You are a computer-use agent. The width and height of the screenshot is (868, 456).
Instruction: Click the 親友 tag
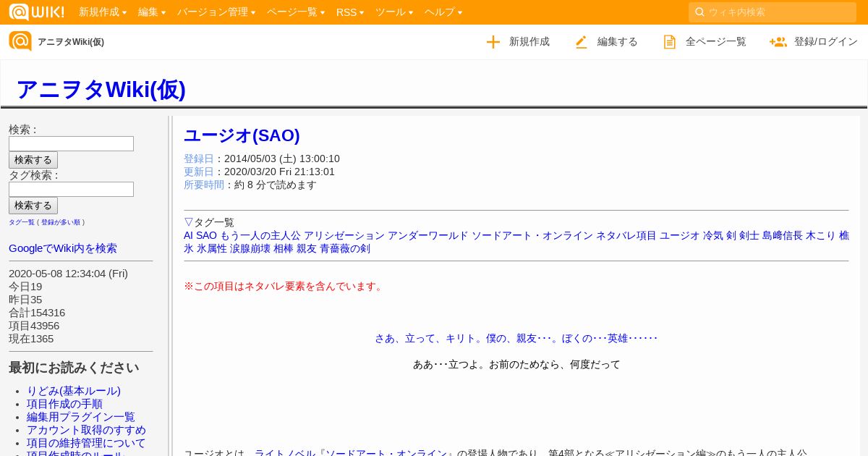coord(307,248)
